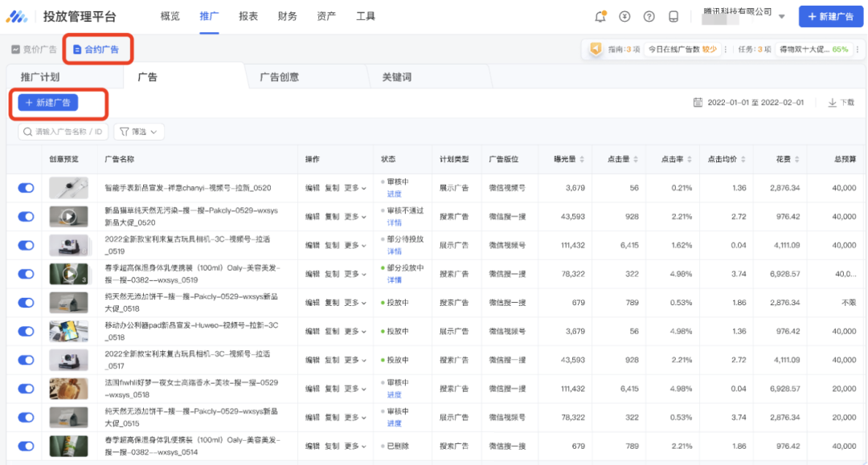Turn off the 移动办公利器pad新品首发 ad toggle
Viewport: 868px width, 465px height.
coord(24,331)
